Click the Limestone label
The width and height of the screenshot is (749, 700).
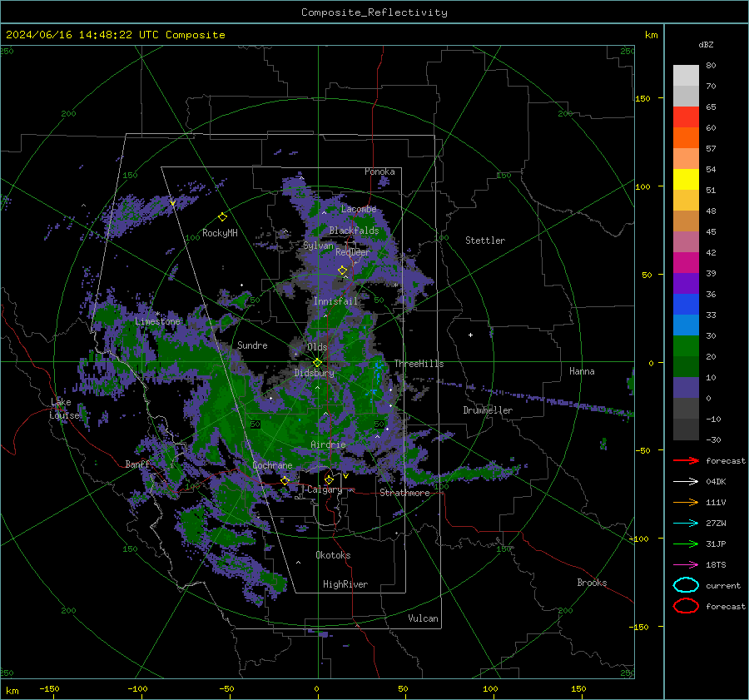point(157,321)
